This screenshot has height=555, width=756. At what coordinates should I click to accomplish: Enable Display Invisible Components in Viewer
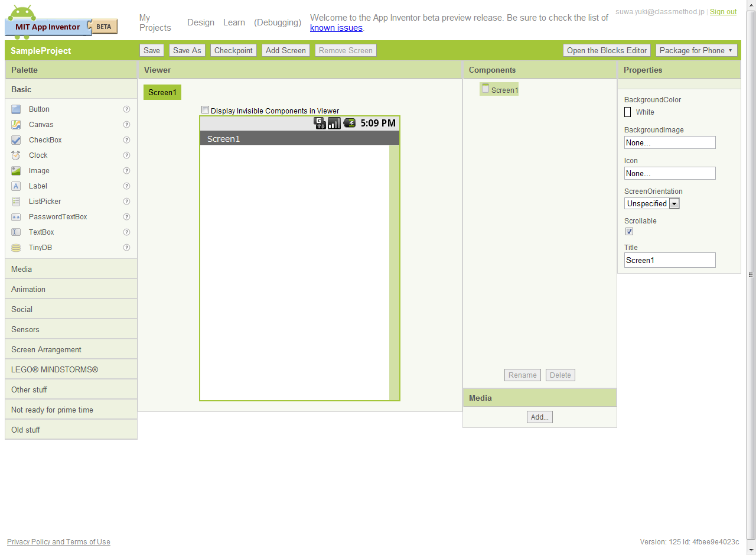pyautogui.click(x=205, y=110)
